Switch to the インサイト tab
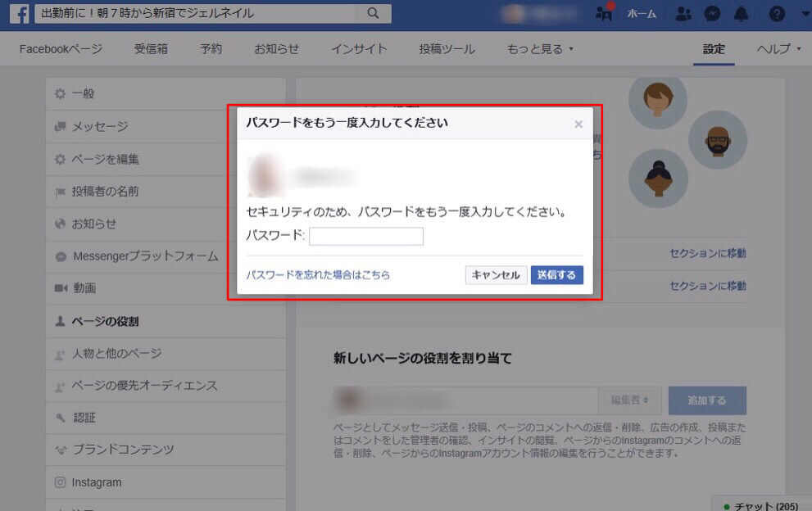Viewport: 812px width, 511px height. tap(358, 48)
